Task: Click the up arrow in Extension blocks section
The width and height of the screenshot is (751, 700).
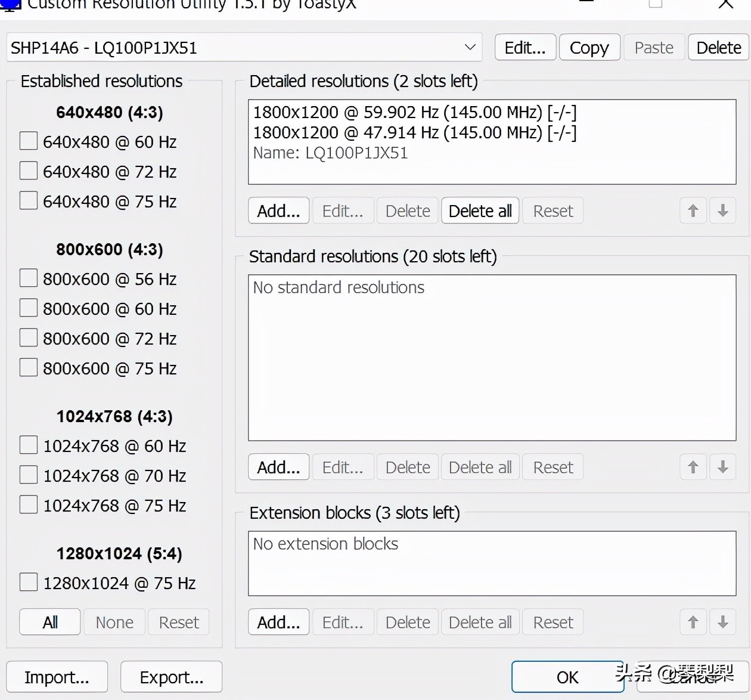Action: tap(693, 622)
